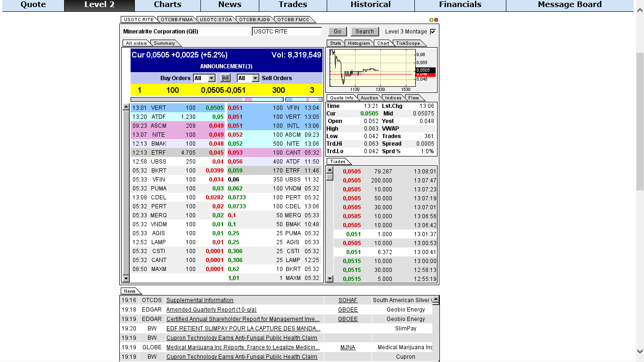Open the Sell Orders filter dropdown

coord(255,78)
